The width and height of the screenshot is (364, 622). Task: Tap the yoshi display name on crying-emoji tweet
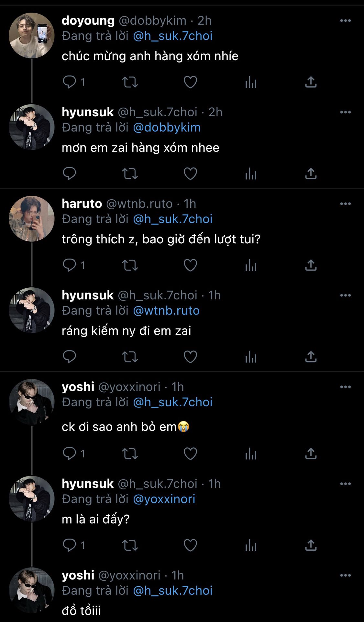pos(78,387)
